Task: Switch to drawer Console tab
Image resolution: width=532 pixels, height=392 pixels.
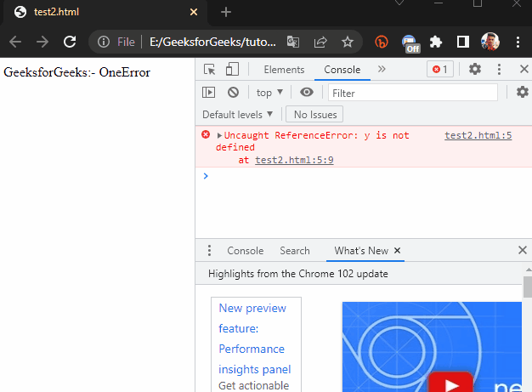Action: pos(246,251)
